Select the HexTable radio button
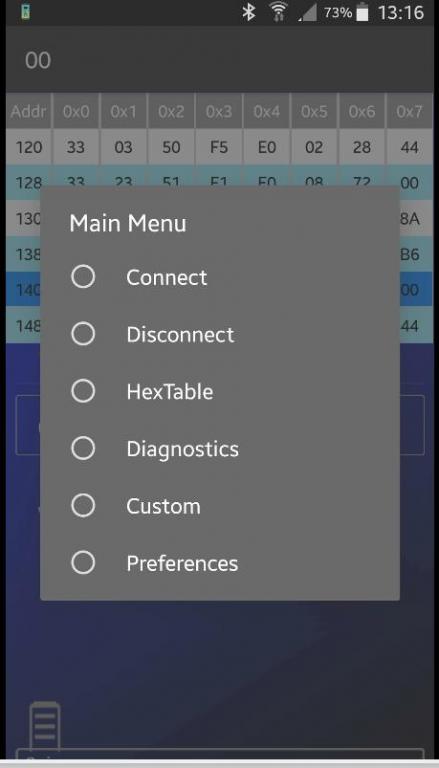The width and height of the screenshot is (439, 768). coord(83,391)
